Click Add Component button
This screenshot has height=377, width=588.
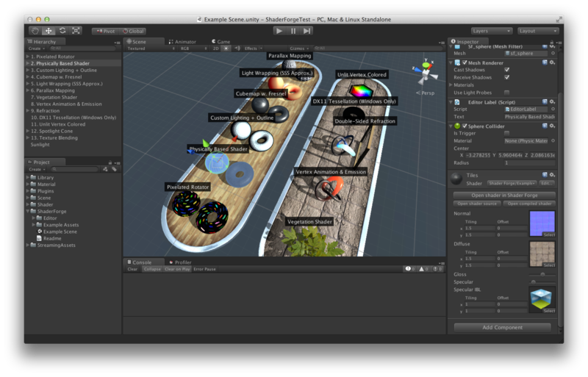pos(503,327)
